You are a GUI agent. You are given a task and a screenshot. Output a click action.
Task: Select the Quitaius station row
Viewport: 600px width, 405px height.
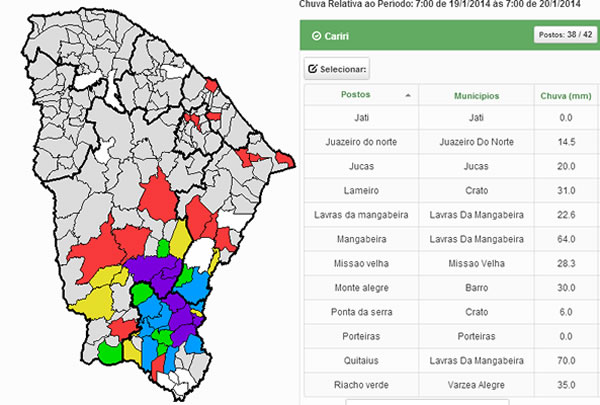[362, 359]
